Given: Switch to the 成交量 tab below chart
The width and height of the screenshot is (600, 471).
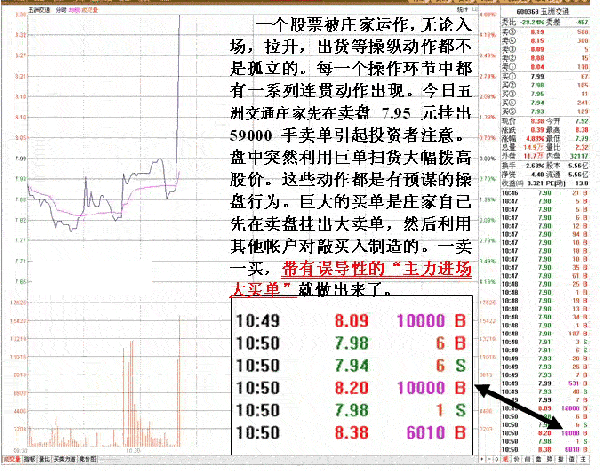Looking at the screenshot, I should (x=11, y=459).
